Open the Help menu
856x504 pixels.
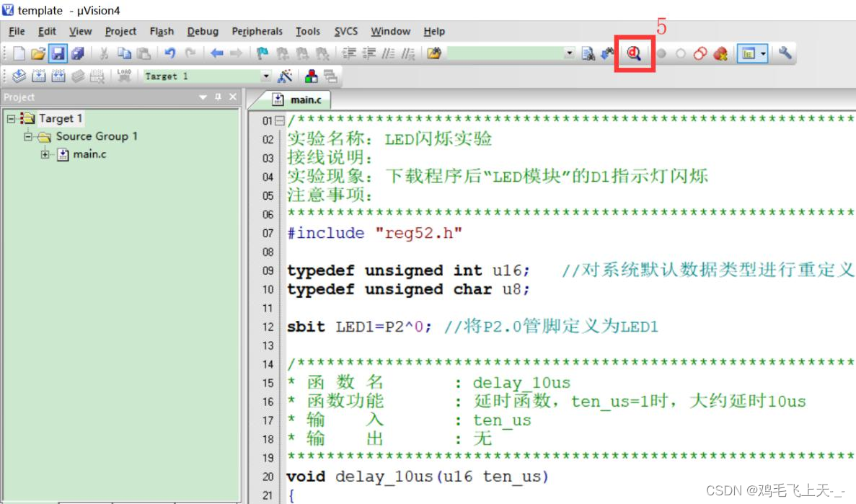click(x=434, y=31)
